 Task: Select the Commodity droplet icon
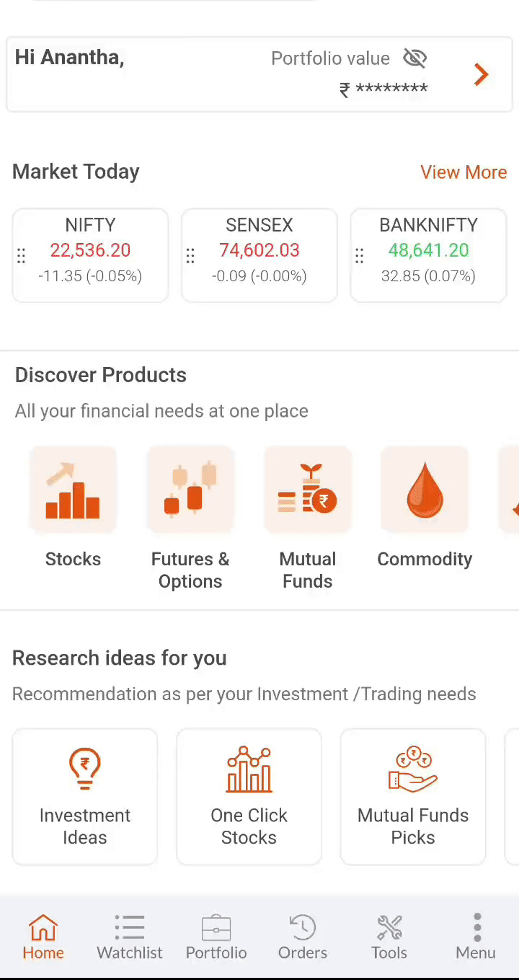pos(425,490)
